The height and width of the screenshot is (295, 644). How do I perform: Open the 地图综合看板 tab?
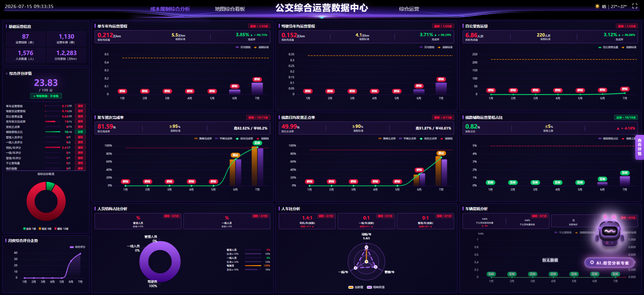[x=230, y=9]
